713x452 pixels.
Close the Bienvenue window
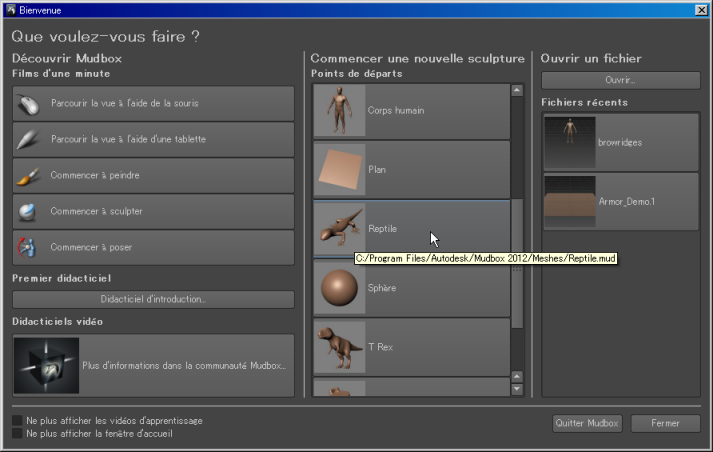point(702,10)
